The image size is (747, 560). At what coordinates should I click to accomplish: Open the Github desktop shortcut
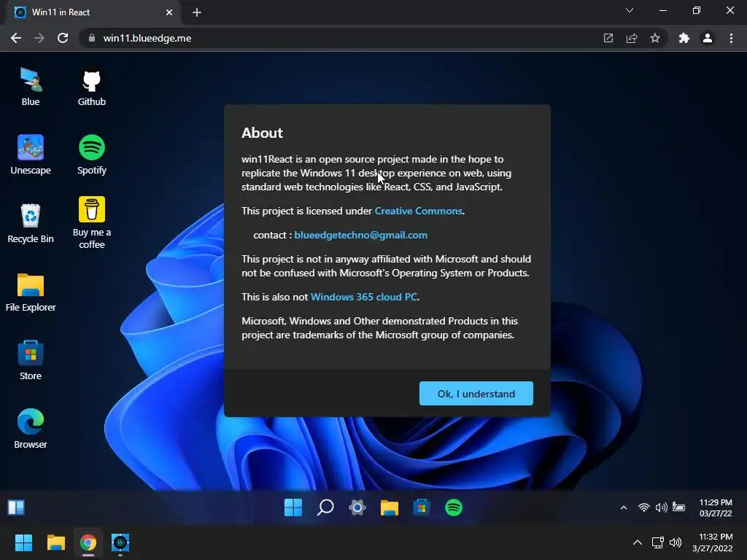pyautogui.click(x=91, y=87)
